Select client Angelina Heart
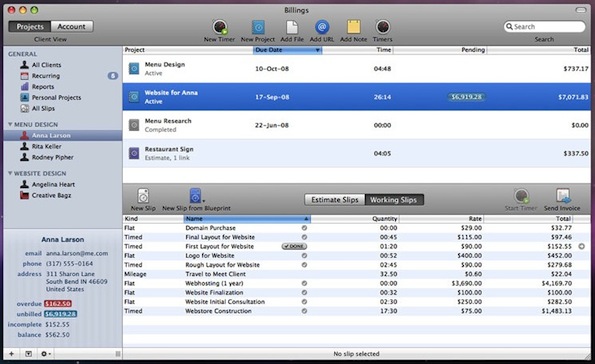This screenshot has width=595, height=364. (x=53, y=184)
